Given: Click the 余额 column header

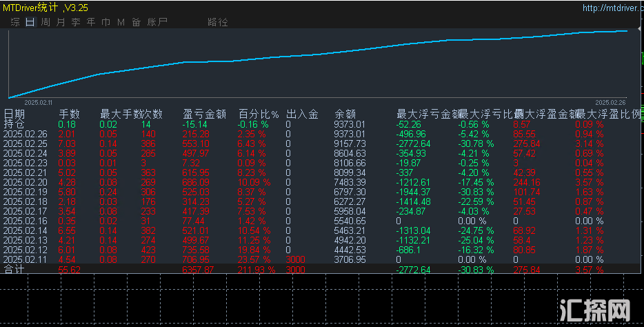Looking at the screenshot, I should pos(345,115).
